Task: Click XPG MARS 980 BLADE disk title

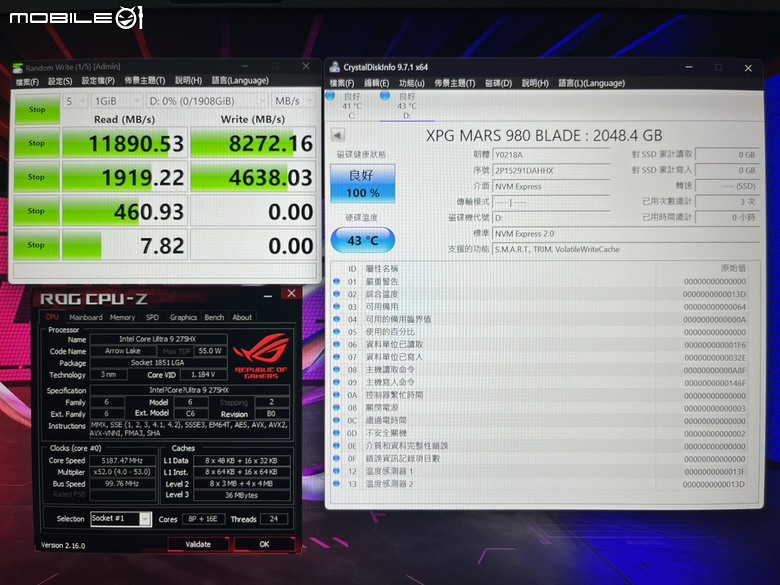Action: click(544, 136)
